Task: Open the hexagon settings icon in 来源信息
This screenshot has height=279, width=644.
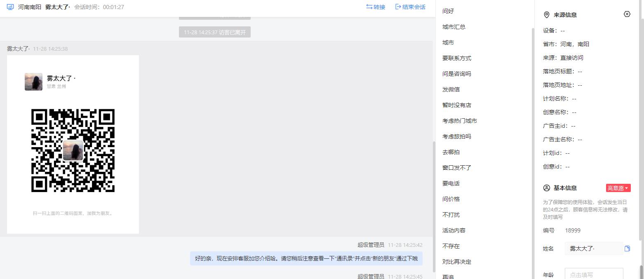Action: click(627, 14)
